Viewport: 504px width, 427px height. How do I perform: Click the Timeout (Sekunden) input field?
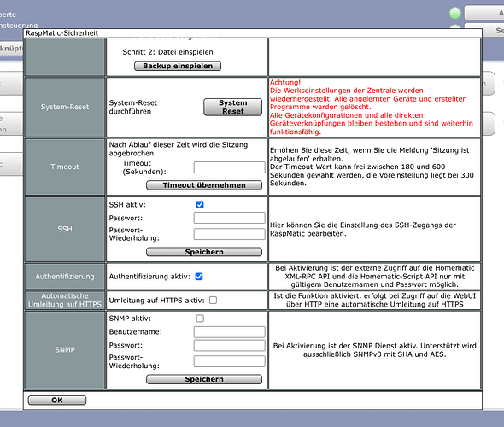tap(229, 167)
